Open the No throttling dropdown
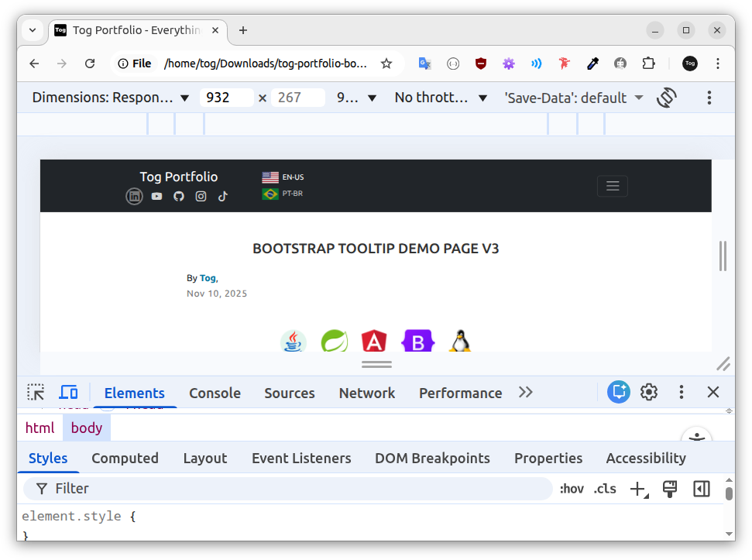Screen dimensions: 752x560 pos(441,98)
